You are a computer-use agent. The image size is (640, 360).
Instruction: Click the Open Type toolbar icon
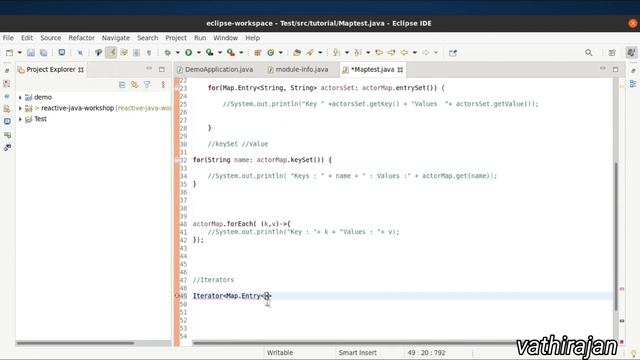[297, 53]
